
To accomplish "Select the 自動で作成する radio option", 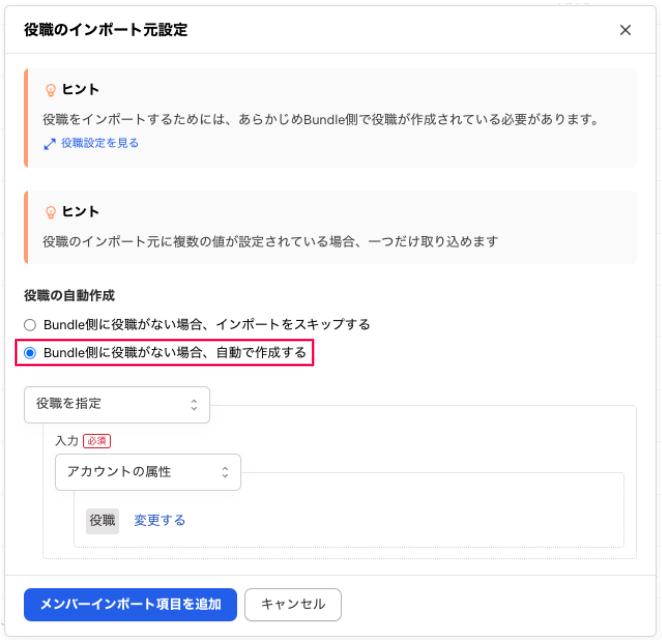I will [x=30, y=352].
